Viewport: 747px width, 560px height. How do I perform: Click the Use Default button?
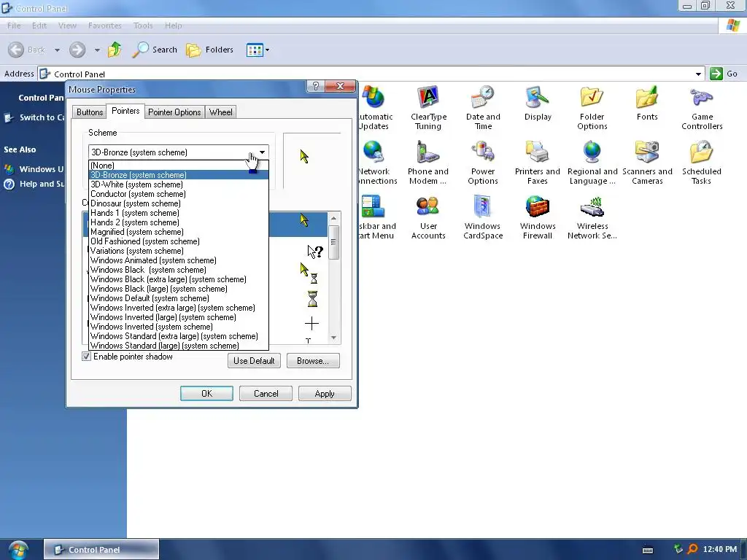[254, 360]
